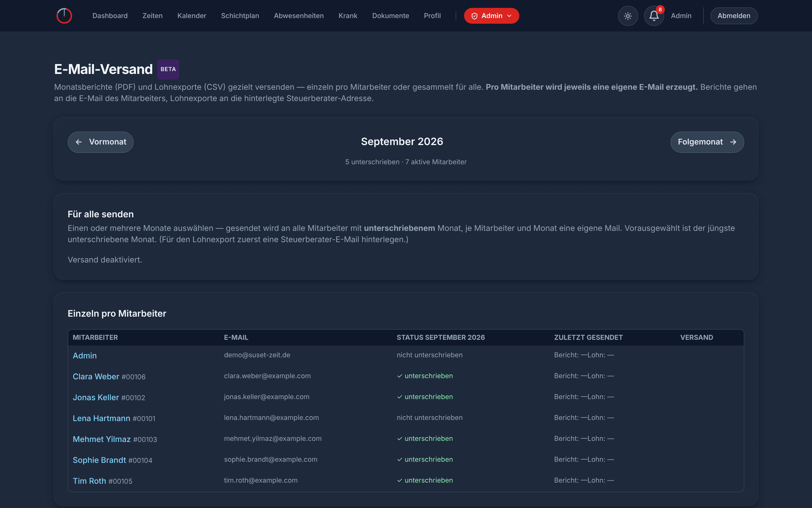Click email jonas.keller@example.com
The height and width of the screenshot is (508, 812).
267,397
